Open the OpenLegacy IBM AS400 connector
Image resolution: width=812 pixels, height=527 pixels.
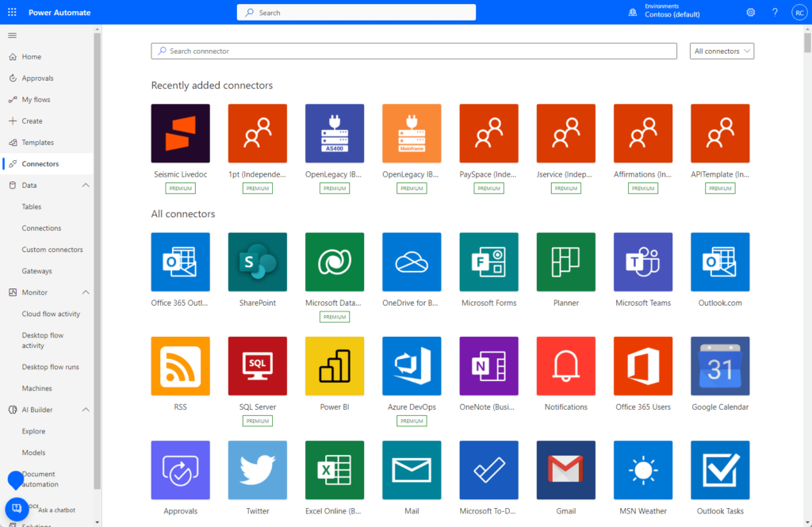coord(335,133)
